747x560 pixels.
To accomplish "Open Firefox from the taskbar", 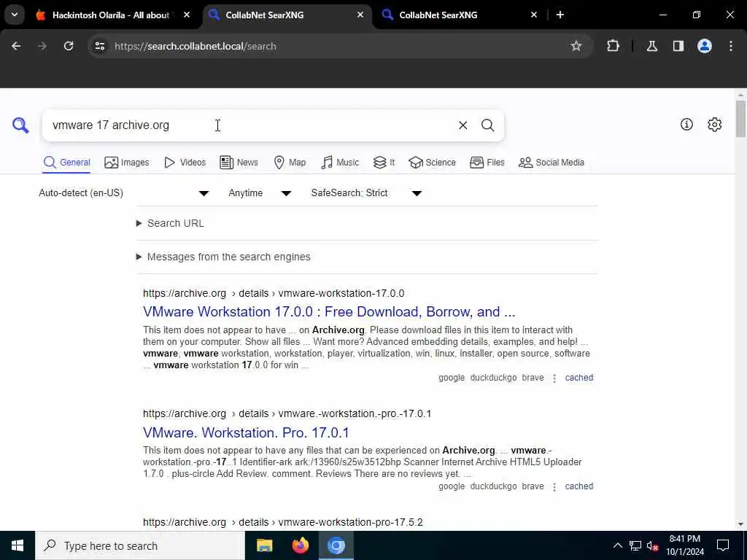I will click(x=300, y=545).
